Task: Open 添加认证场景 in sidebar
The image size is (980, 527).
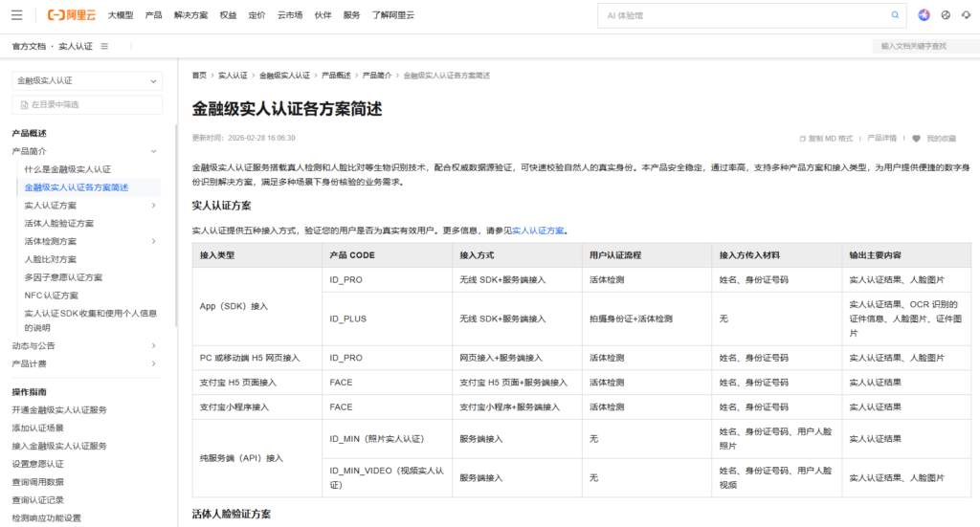Action: [37, 428]
